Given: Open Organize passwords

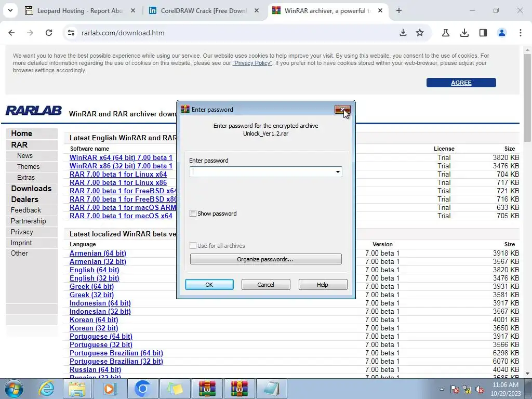Looking at the screenshot, I should (x=265, y=259).
